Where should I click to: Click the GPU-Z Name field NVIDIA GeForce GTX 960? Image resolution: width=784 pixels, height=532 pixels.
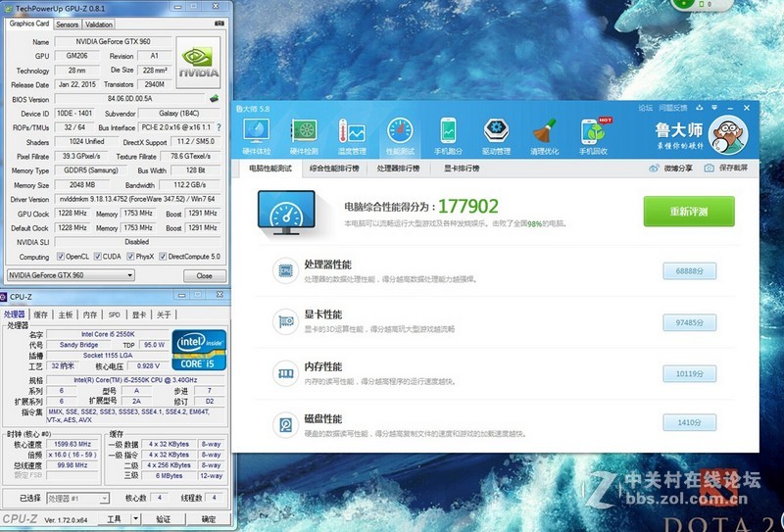pyautogui.click(x=113, y=41)
